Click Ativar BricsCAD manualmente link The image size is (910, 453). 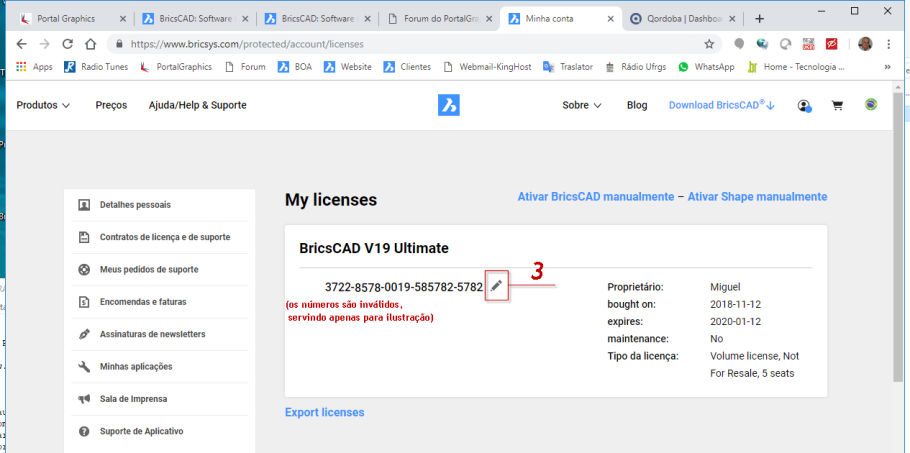point(595,196)
